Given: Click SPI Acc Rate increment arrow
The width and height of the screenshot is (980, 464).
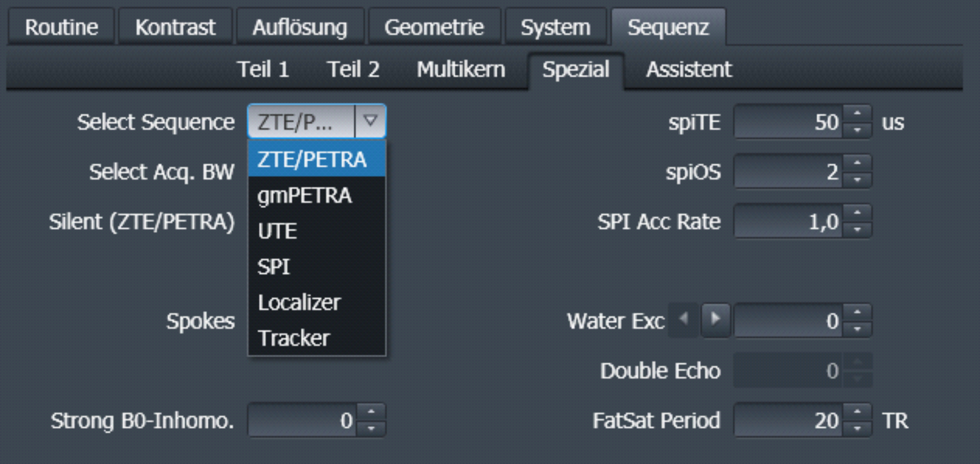Looking at the screenshot, I should (x=857, y=213).
